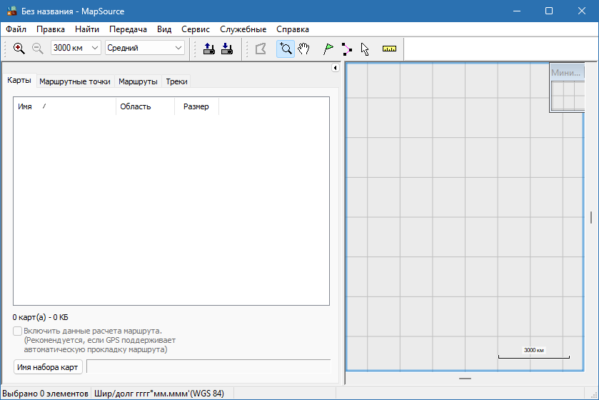
Task: Select the Map tool icon
Action: [261, 49]
